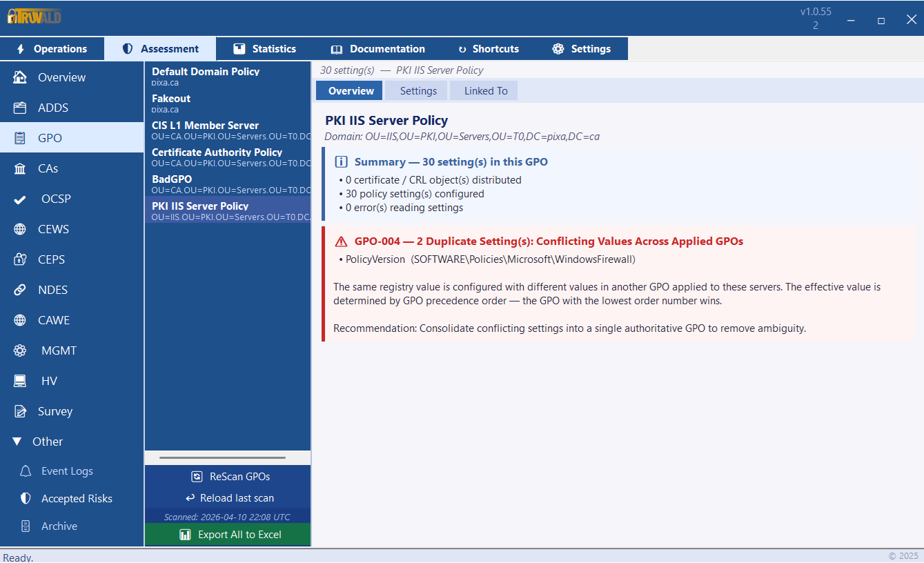Click the '0 error(s) reading settings' line
Image resolution: width=924 pixels, height=563 pixels.
tap(401, 208)
